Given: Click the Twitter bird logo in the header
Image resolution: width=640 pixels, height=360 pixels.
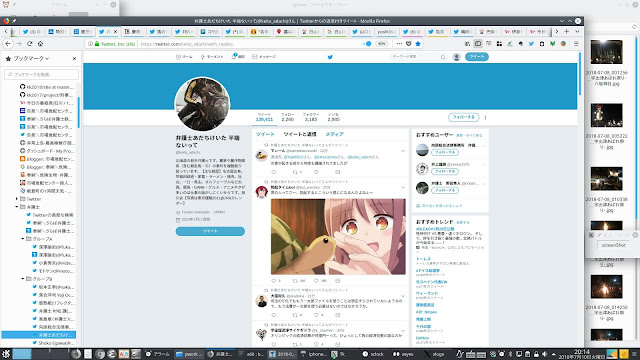Looking at the screenshot, I should (330, 57).
